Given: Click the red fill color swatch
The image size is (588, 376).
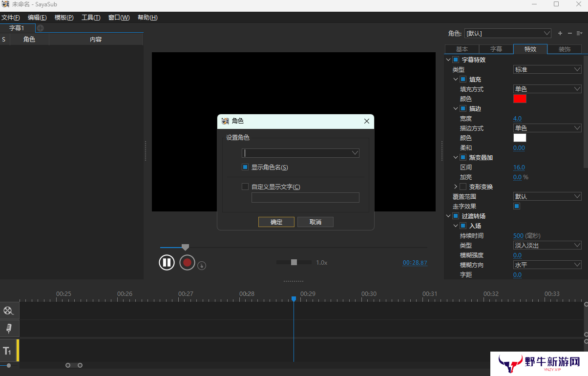Looking at the screenshot, I should coord(520,99).
